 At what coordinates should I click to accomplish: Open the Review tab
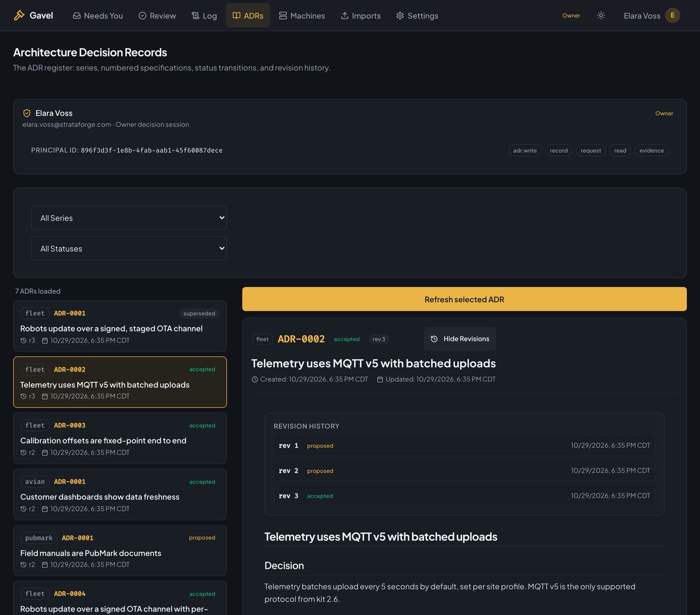pyautogui.click(x=157, y=16)
